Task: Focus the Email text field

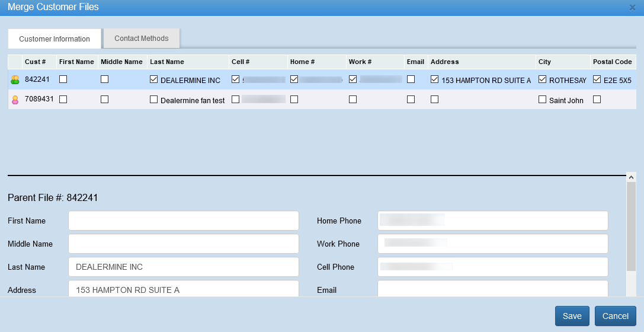Action: (x=492, y=289)
